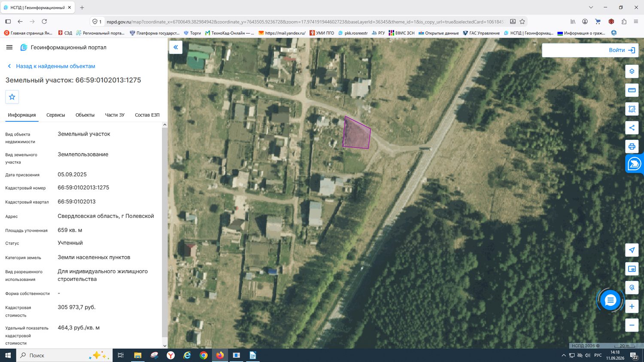Go back via Назад к найденным объектам
This screenshot has width=644, height=362.
click(51, 66)
